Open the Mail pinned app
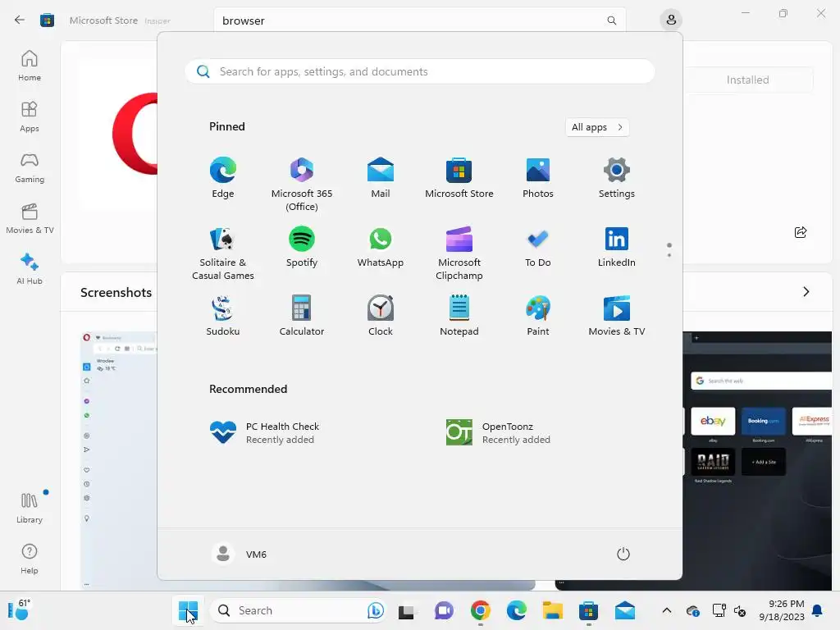Image resolution: width=840 pixels, height=630 pixels. 381,178
